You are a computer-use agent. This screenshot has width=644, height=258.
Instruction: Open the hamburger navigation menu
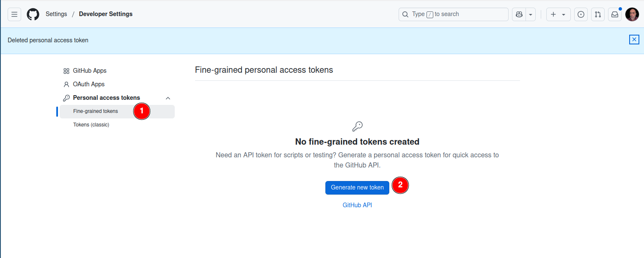14,14
